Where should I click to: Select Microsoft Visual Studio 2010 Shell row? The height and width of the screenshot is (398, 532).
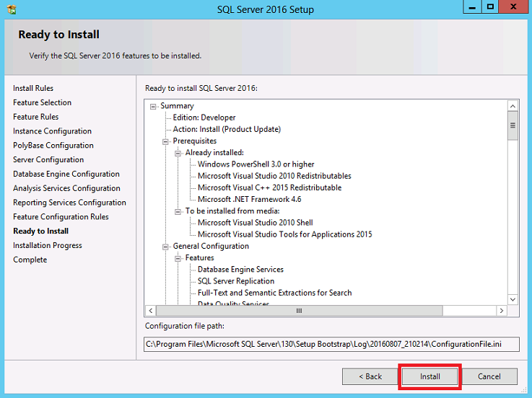(255, 223)
